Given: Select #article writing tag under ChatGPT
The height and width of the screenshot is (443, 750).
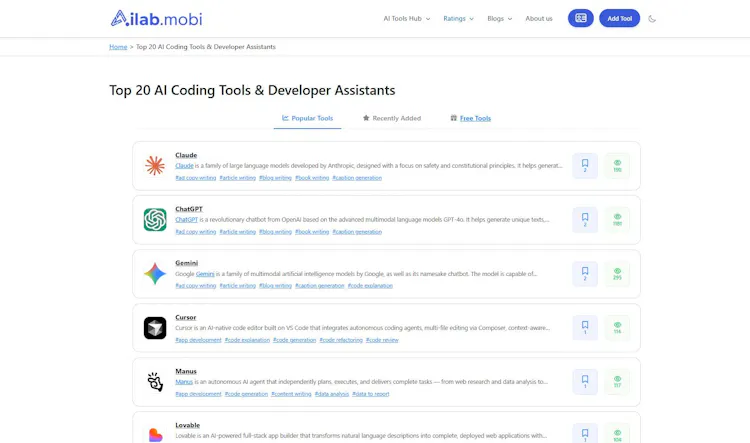Looking at the screenshot, I should point(238,232).
